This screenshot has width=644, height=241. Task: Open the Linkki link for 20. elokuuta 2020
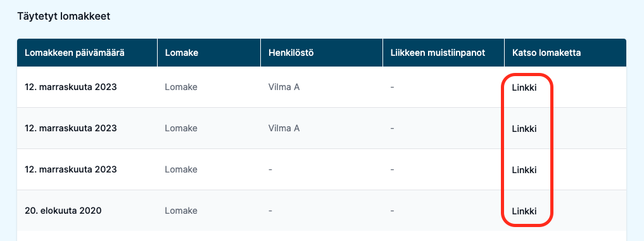[x=524, y=211]
